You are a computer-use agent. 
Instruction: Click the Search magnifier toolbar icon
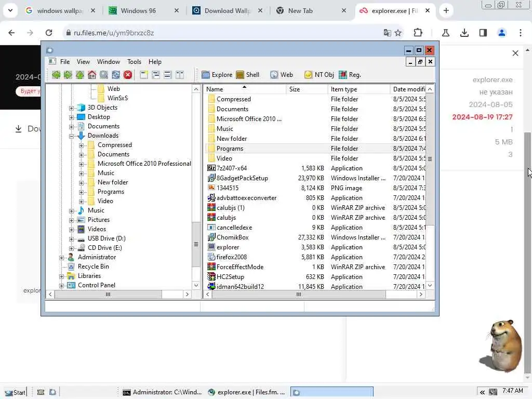104,75
